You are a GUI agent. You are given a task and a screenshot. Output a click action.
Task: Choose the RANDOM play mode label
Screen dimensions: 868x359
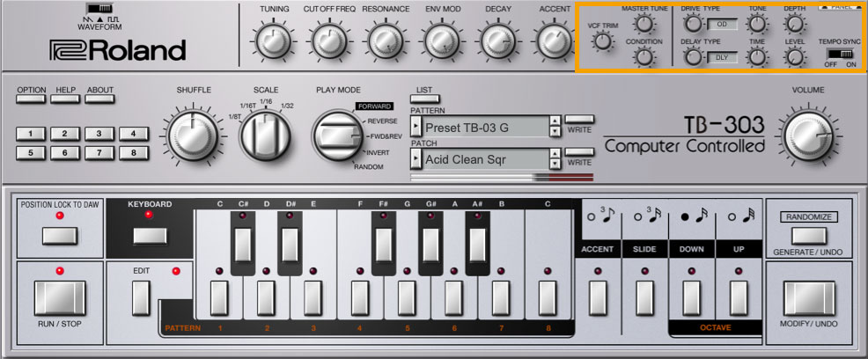tap(369, 166)
